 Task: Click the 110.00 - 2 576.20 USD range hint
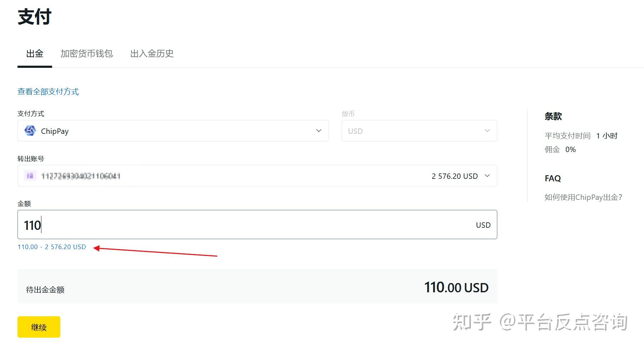tap(52, 247)
